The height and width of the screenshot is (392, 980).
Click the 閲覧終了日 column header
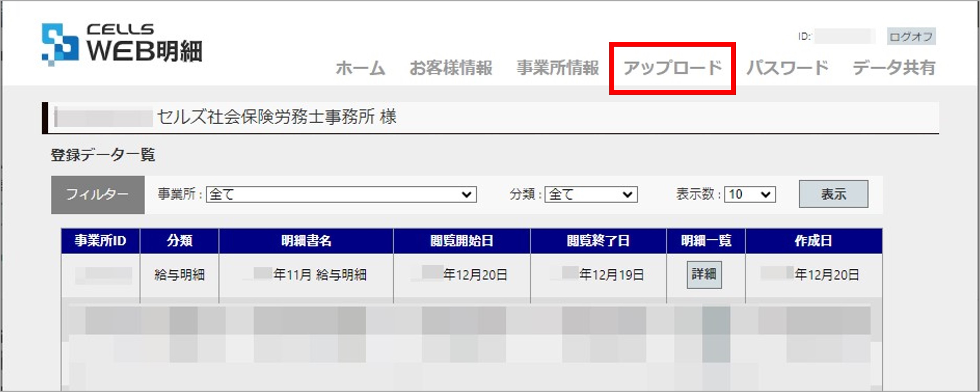pyautogui.click(x=598, y=241)
